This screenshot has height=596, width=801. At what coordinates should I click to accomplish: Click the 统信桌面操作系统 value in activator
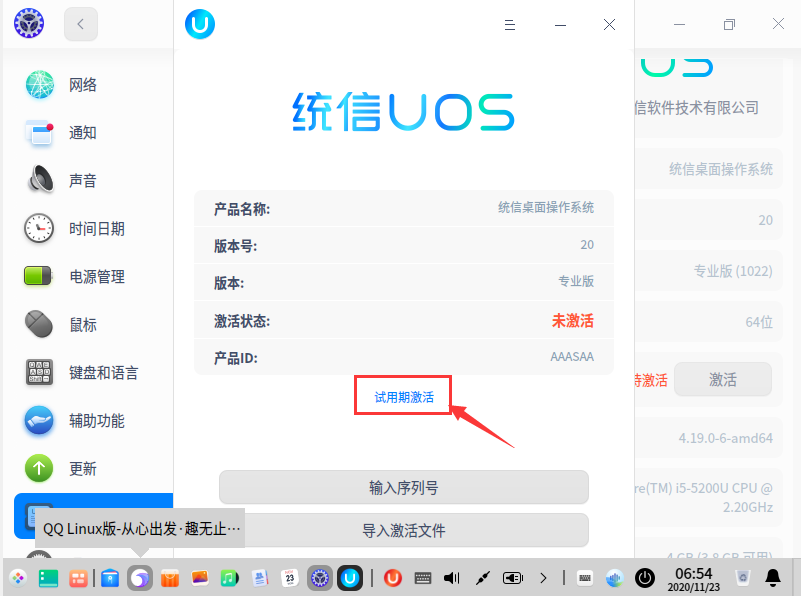(x=546, y=207)
